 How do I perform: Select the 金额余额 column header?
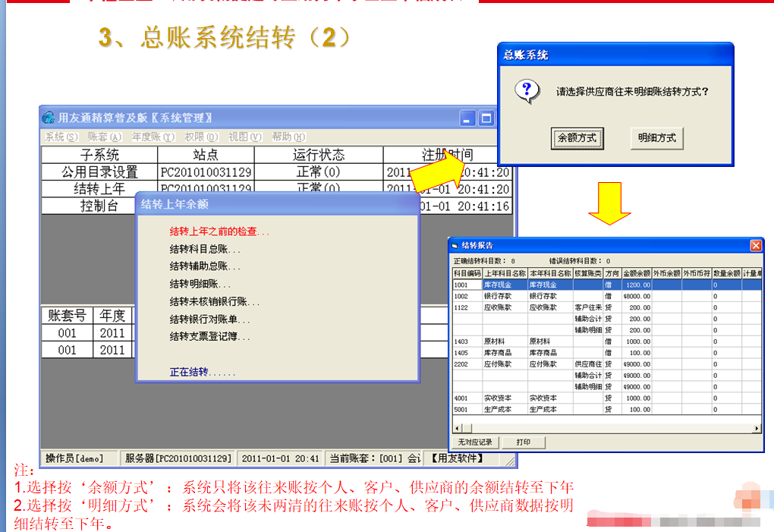tap(637, 273)
